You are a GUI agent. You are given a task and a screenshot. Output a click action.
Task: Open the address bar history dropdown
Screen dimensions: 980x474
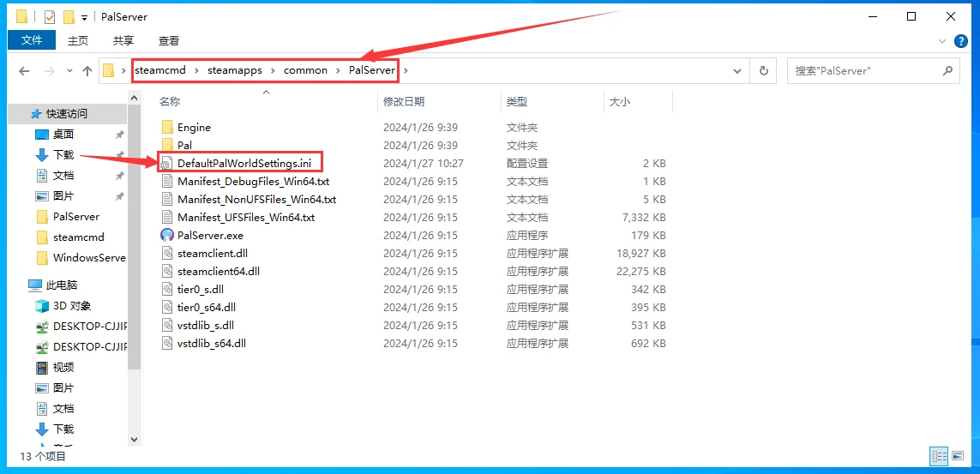739,71
